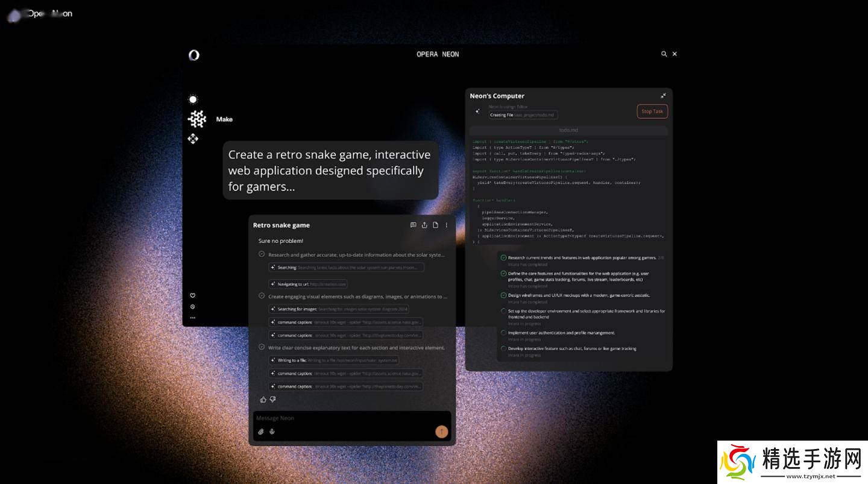Open the search magnifier in Opera Neon
This screenshot has width=868, height=484.
664,54
